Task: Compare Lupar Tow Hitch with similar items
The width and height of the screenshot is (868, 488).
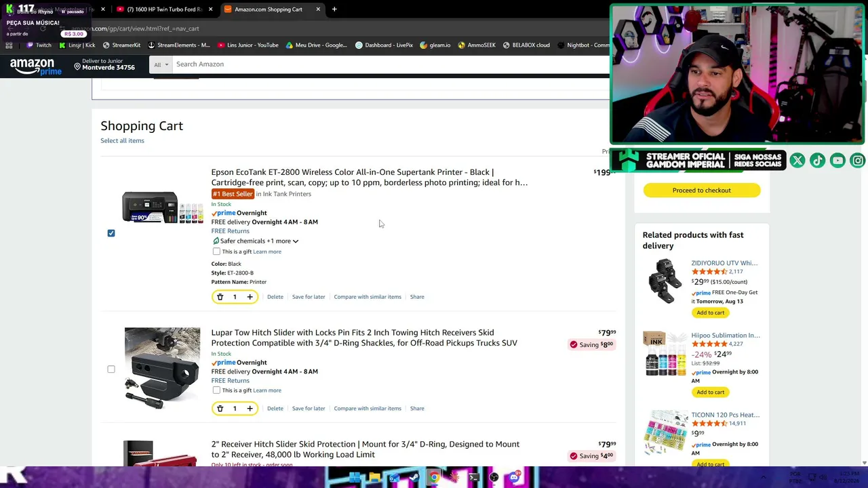Action: pos(368,409)
